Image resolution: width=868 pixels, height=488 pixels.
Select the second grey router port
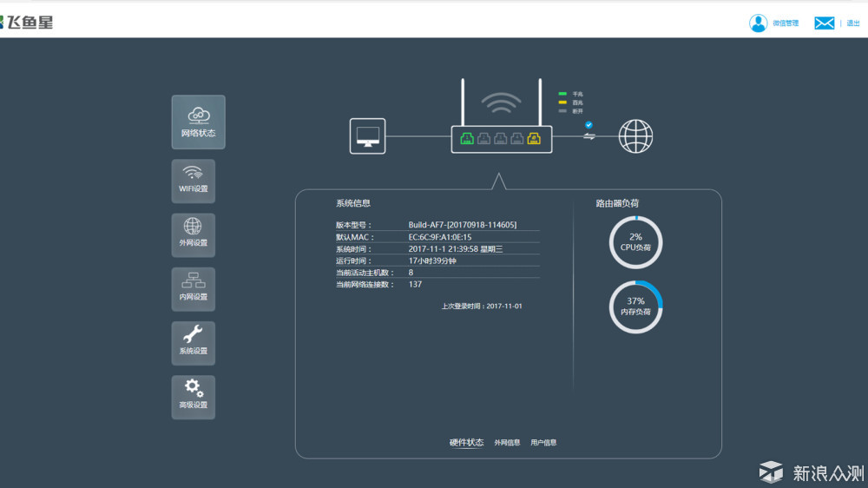pyautogui.click(x=483, y=138)
